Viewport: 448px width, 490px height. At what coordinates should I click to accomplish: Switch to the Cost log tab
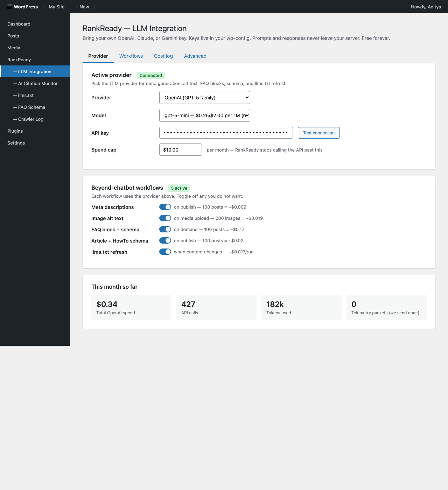point(163,56)
